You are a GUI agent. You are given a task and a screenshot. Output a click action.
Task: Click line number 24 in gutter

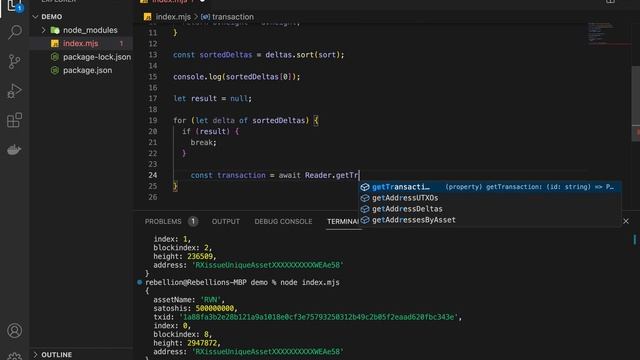pos(153,175)
